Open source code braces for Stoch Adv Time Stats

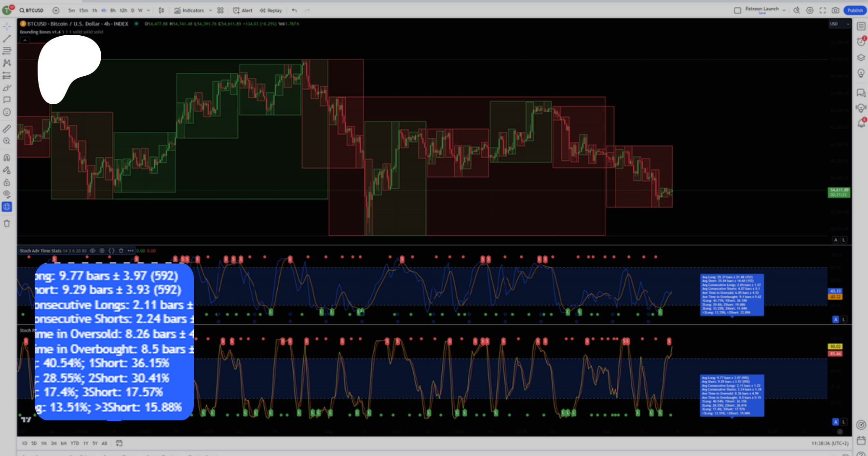(x=111, y=250)
